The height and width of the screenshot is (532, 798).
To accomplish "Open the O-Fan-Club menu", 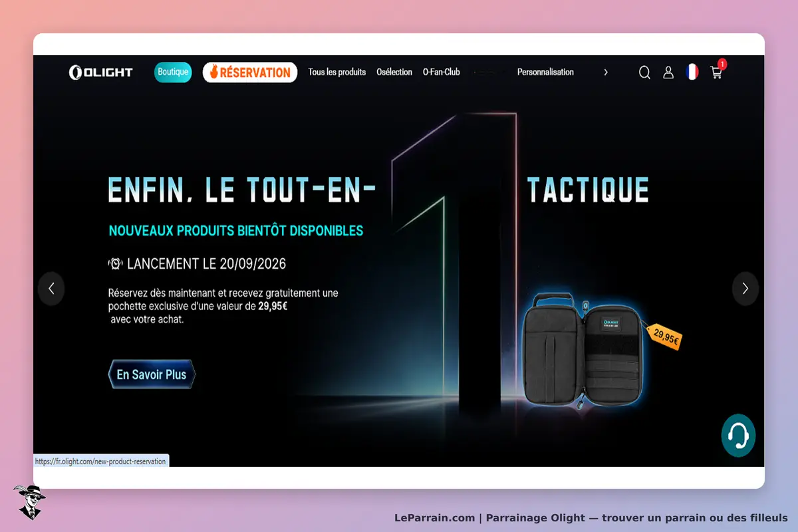I will click(x=442, y=72).
